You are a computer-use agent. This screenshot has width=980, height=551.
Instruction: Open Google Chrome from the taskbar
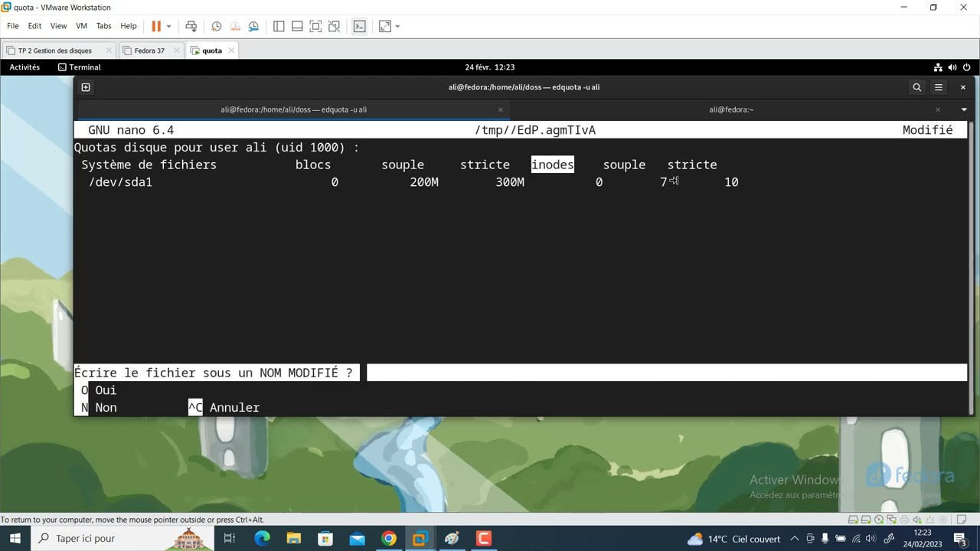(389, 539)
